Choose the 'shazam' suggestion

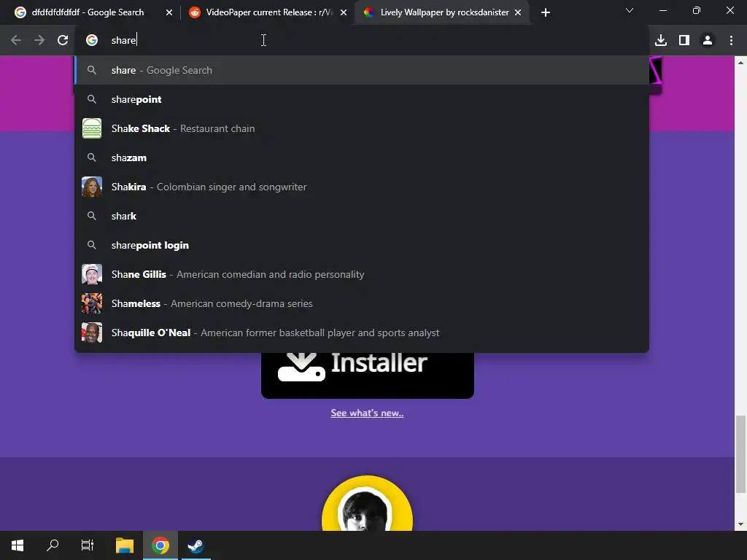(362, 157)
